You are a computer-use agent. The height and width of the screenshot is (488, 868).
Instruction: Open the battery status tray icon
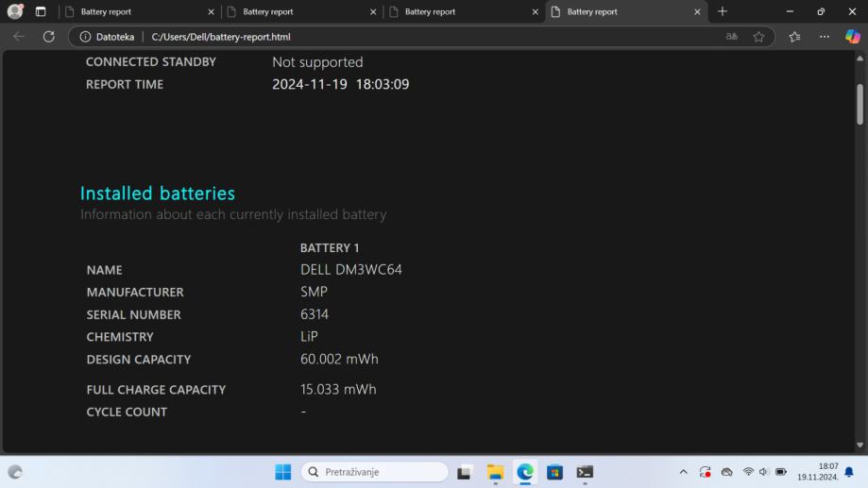point(780,472)
